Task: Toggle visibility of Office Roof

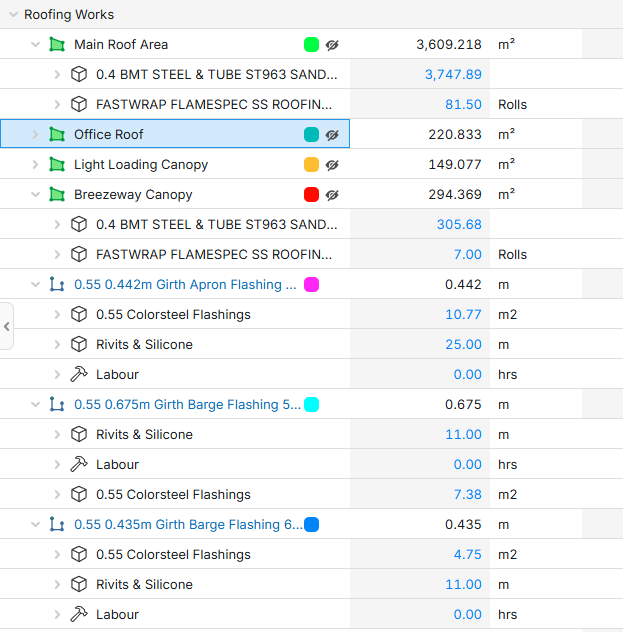Action: [332, 135]
